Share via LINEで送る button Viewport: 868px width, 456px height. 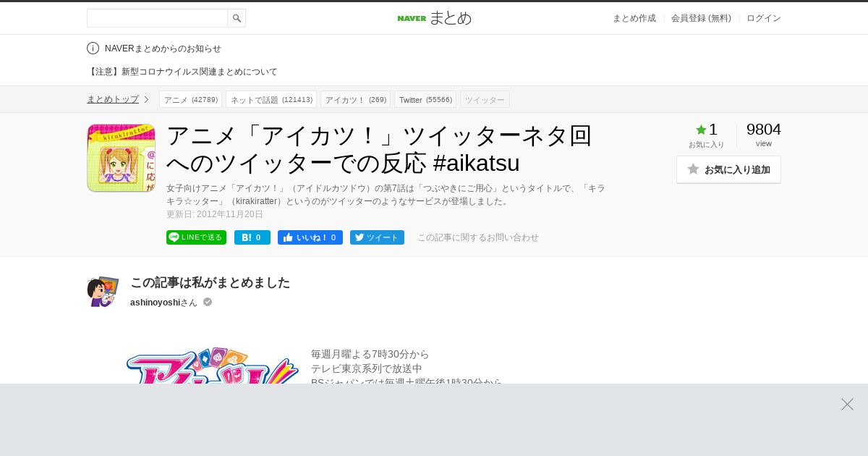pos(196,237)
